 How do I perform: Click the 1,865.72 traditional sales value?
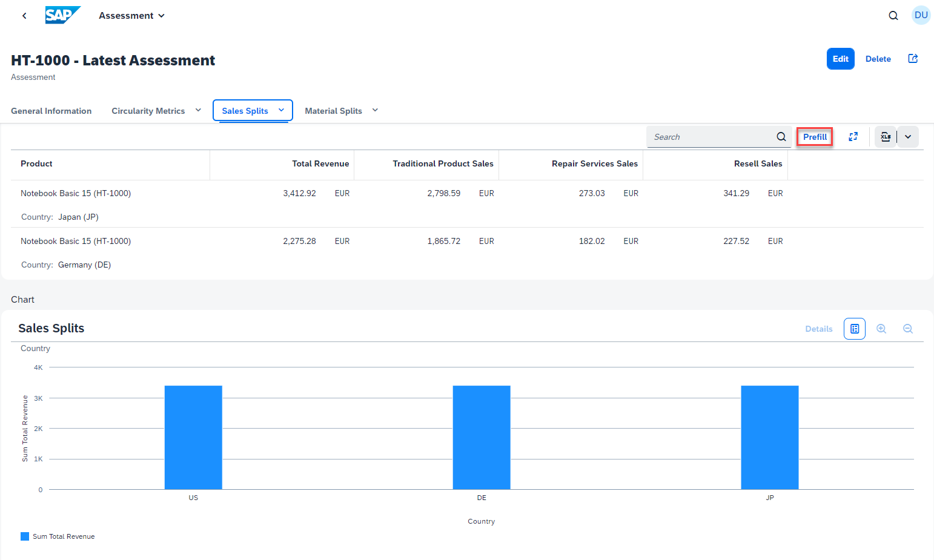click(x=443, y=241)
